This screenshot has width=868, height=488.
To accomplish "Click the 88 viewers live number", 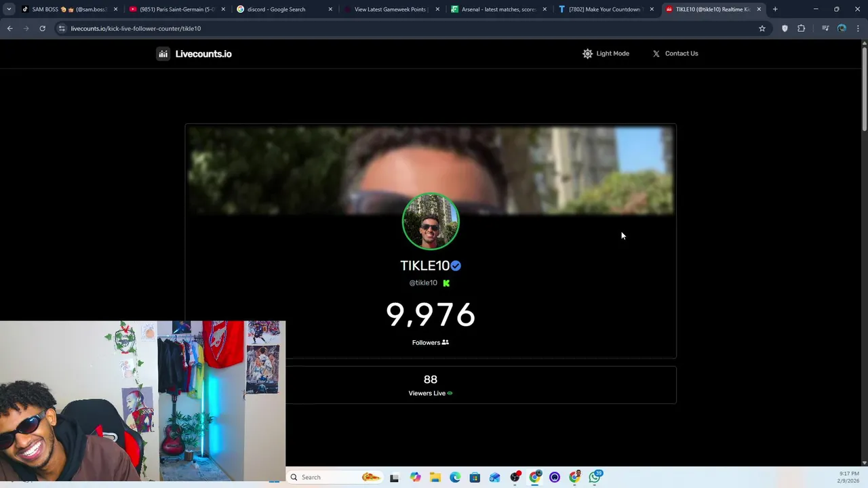I will pyautogui.click(x=431, y=380).
